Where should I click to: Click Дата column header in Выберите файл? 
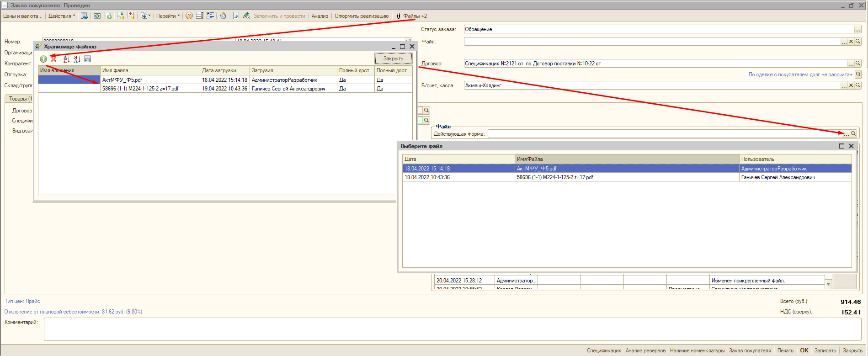(458, 159)
